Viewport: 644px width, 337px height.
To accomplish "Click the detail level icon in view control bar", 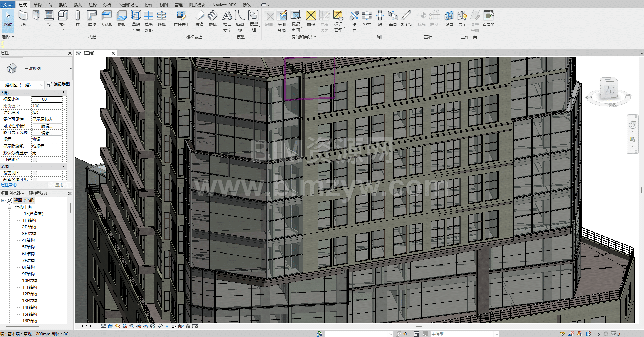I will pos(104,326).
